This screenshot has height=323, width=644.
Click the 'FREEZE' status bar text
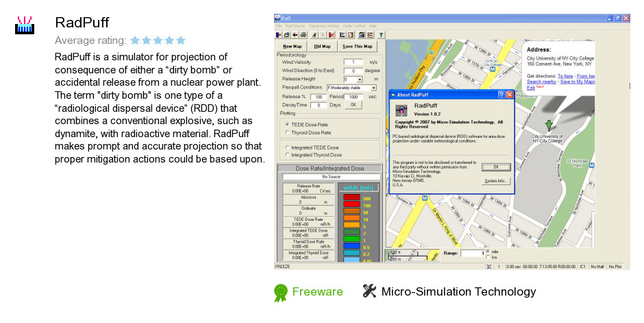point(282,267)
